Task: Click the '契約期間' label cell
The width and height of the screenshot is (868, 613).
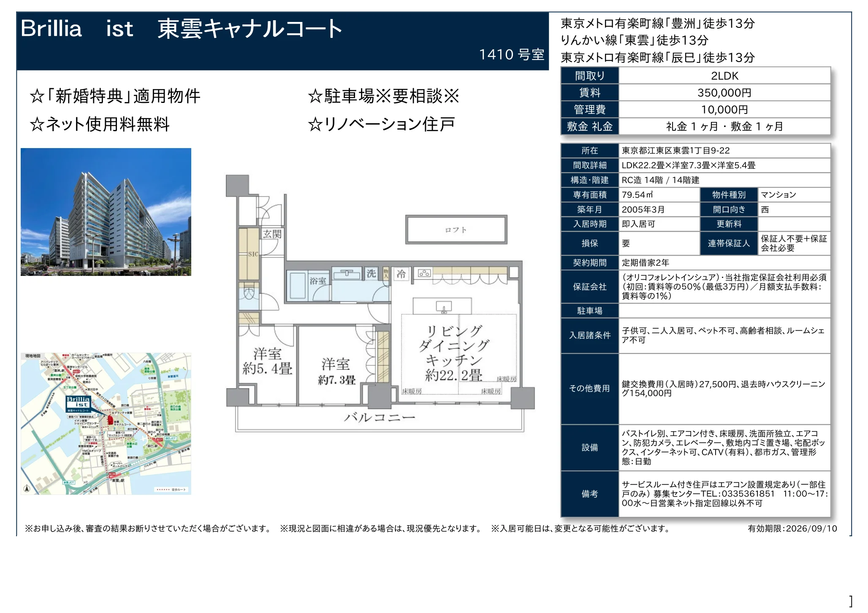Action: point(590,263)
